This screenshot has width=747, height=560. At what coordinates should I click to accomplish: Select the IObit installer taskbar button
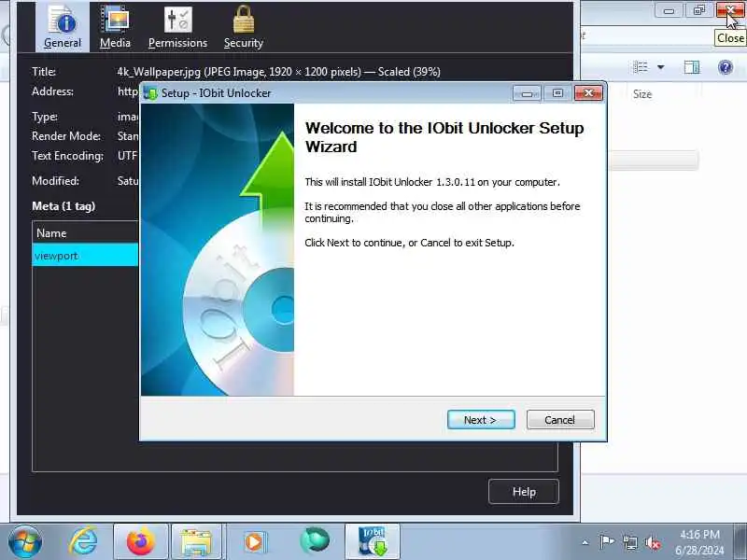(x=373, y=542)
